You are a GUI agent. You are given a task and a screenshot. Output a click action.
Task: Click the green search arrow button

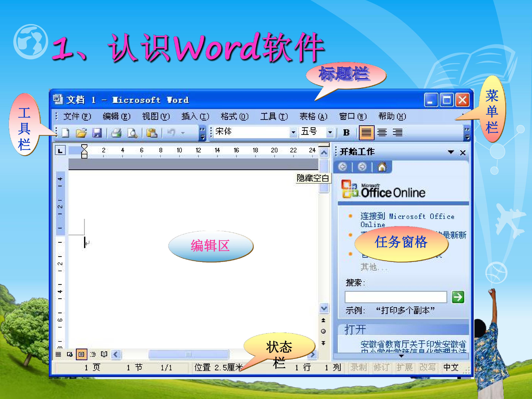[458, 297]
